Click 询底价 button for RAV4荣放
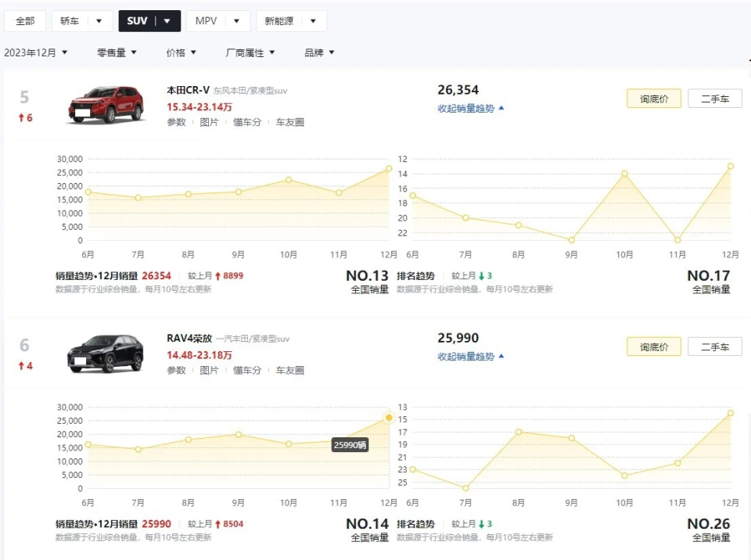 [654, 346]
